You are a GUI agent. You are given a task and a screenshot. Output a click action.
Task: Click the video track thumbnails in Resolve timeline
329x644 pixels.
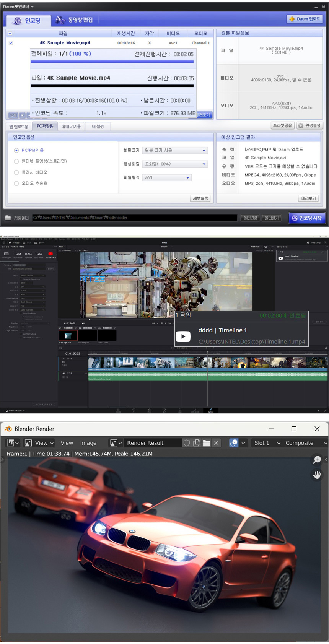[x=207, y=362]
